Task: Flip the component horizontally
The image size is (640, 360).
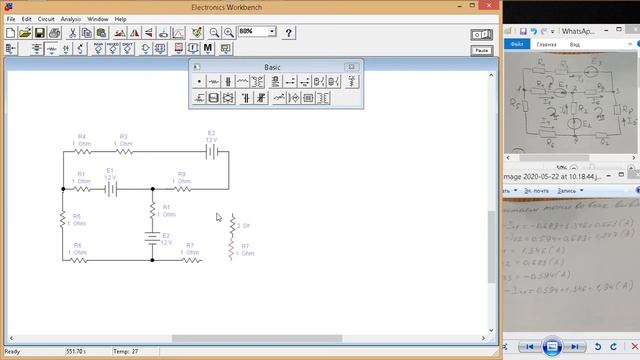Action: (x=134, y=33)
